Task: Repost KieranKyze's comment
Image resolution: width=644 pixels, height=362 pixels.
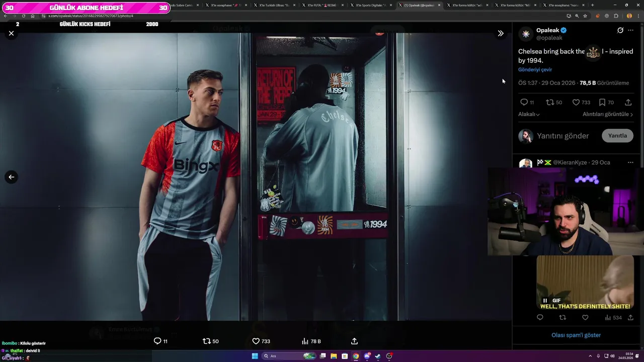Action: point(562,317)
